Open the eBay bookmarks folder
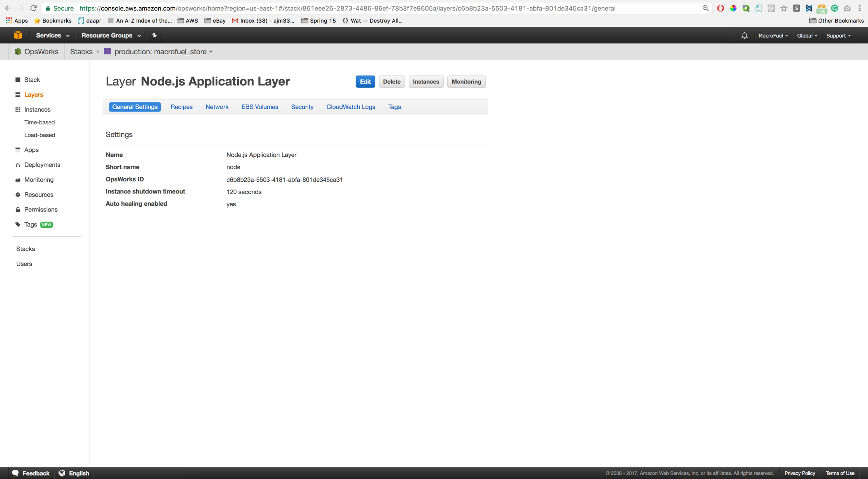The image size is (868, 479). 215,20
